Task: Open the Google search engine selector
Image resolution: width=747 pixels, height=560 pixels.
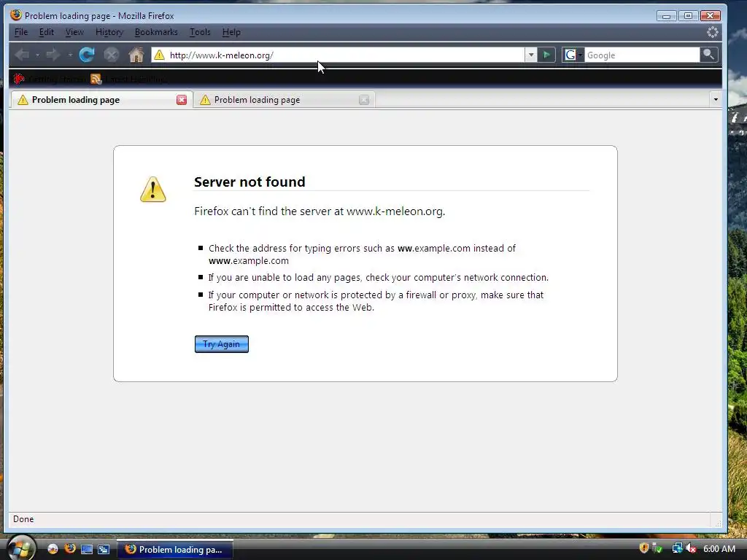Action: pyautogui.click(x=573, y=55)
